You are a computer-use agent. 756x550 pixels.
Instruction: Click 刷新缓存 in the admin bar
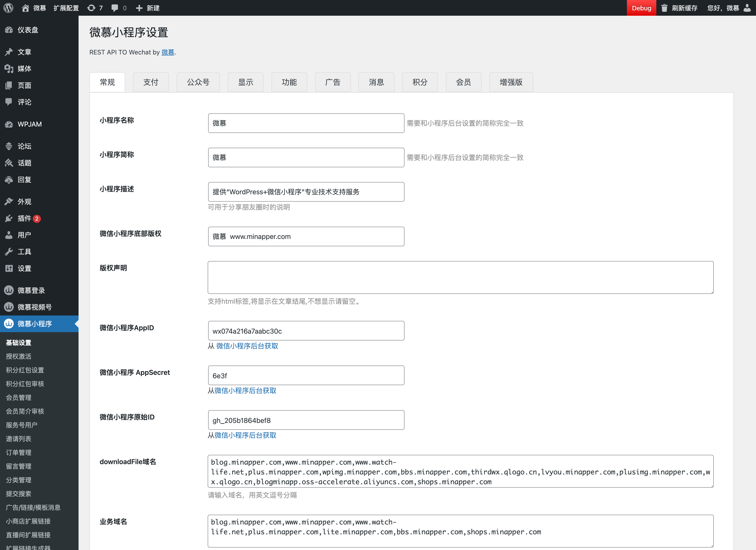(x=684, y=8)
